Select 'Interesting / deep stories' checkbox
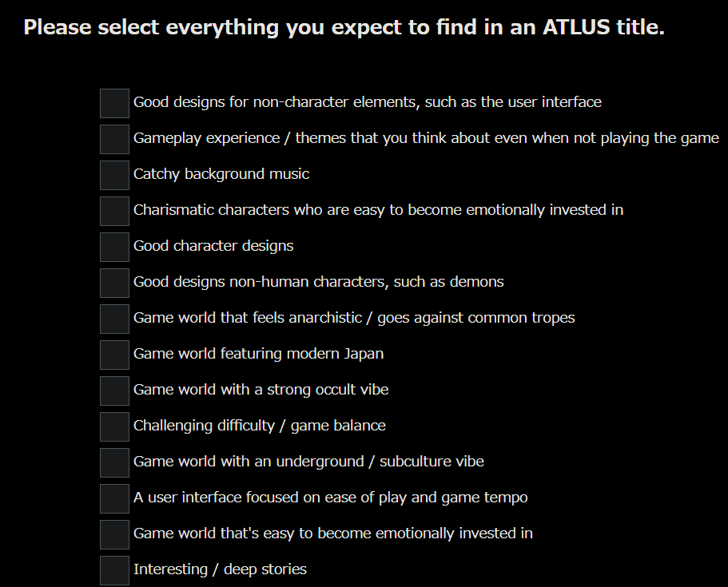 [115, 571]
